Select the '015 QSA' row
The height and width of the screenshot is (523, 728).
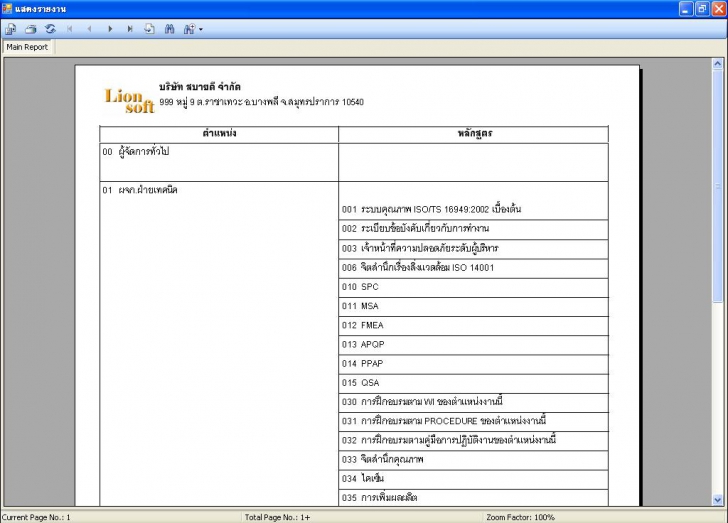pyautogui.click(x=473, y=383)
